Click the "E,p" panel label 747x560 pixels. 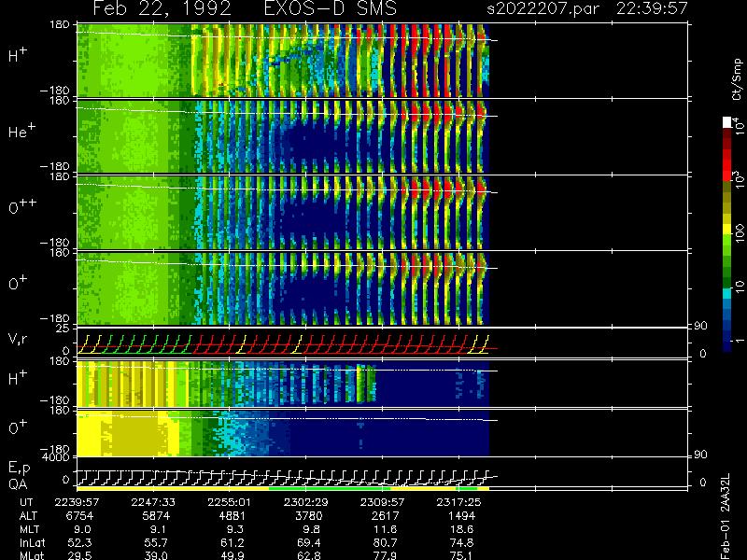click(x=19, y=469)
